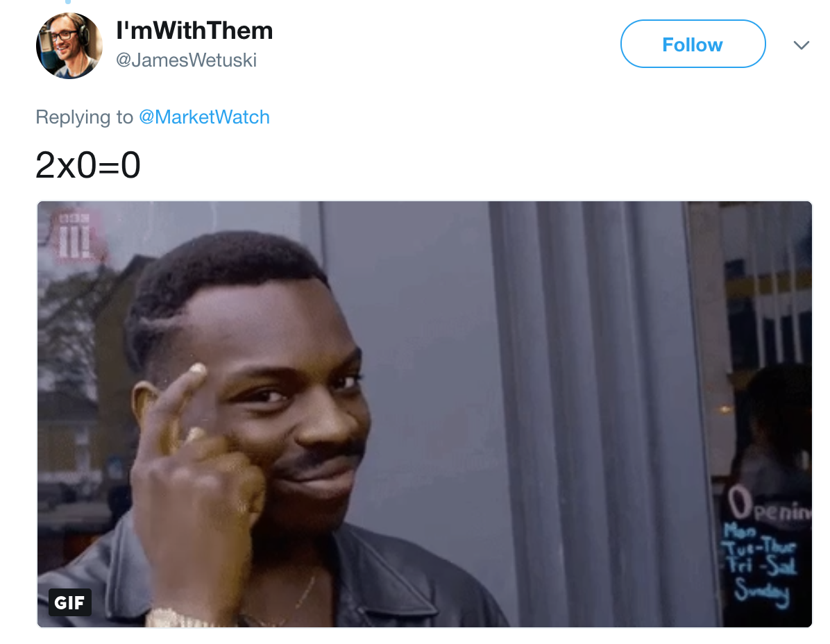Screen dimensions: 830x644
Task: Open the @MarketWatch profile link
Action: point(204,117)
